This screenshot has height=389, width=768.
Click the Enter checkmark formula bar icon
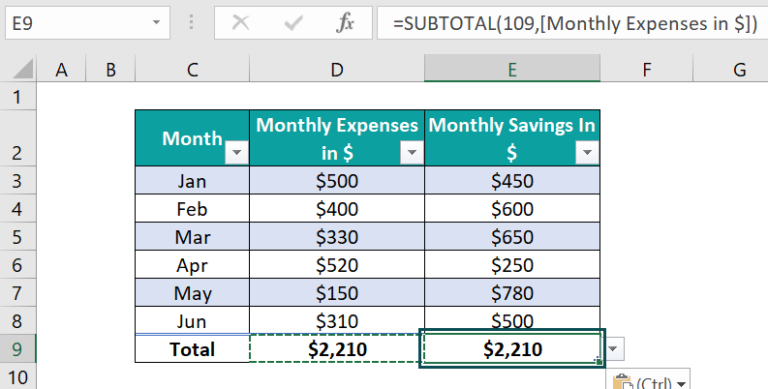[x=293, y=23]
